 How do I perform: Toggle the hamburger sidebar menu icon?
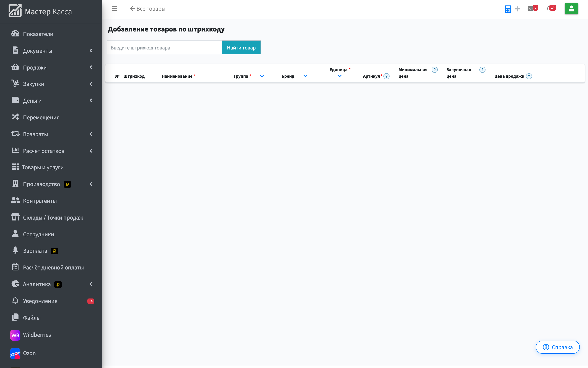115,9
